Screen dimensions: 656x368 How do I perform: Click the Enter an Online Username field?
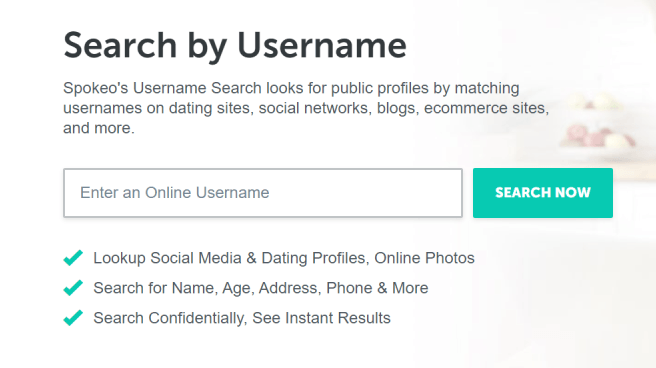pyautogui.click(x=263, y=193)
